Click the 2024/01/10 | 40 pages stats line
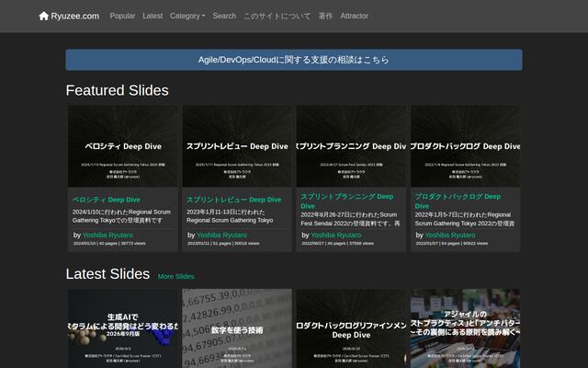The image size is (588, 368). click(x=109, y=243)
